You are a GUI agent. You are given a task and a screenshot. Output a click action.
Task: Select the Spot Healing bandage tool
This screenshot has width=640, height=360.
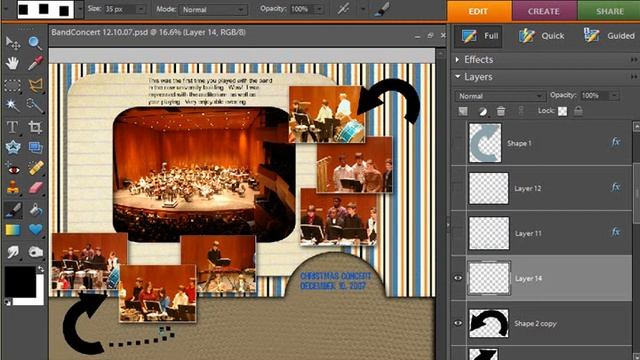coord(35,169)
